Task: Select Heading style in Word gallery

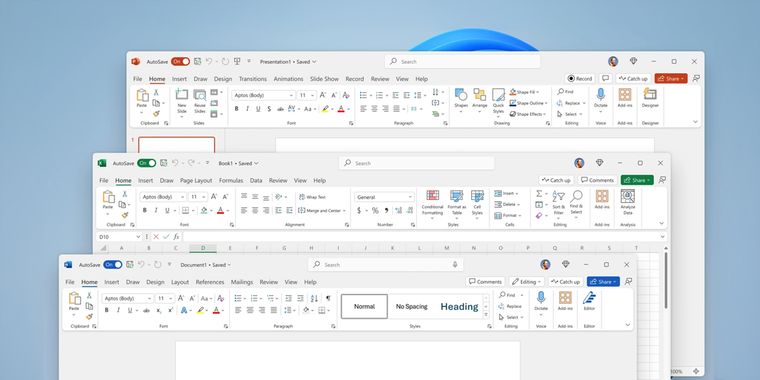Action: (459, 306)
